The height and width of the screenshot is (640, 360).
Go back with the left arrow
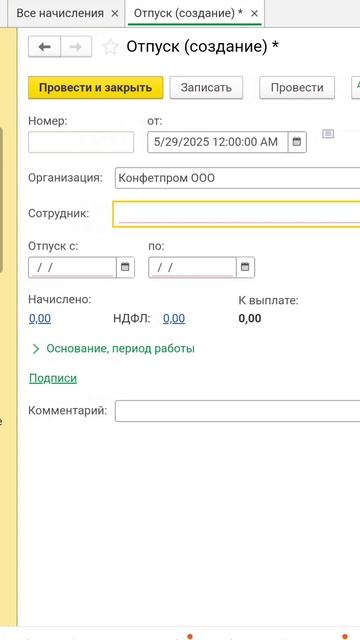pos(44,47)
